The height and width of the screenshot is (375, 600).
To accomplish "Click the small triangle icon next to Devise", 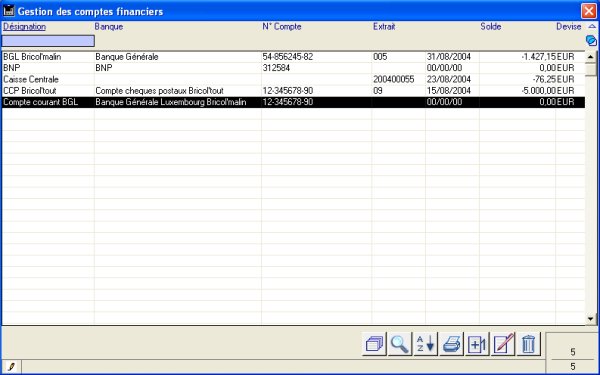I will click(592, 26).
